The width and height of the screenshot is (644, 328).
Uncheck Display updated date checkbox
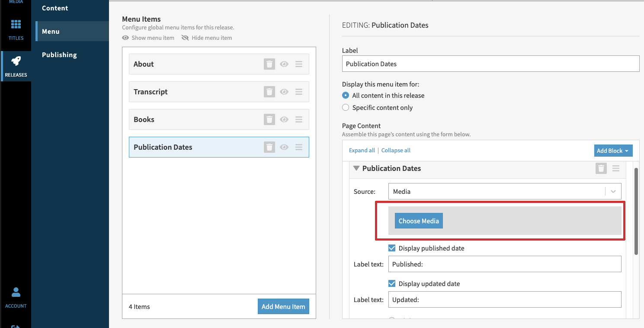coord(392,283)
